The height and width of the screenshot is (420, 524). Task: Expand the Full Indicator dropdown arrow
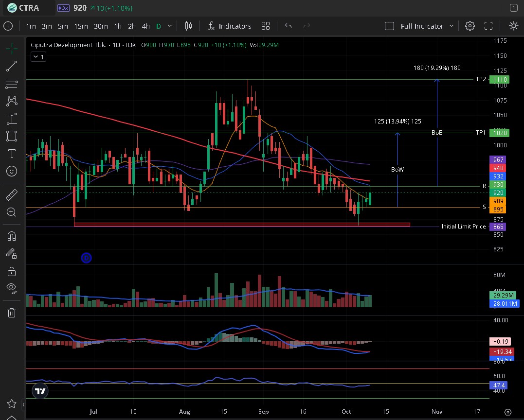tap(452, 26)
